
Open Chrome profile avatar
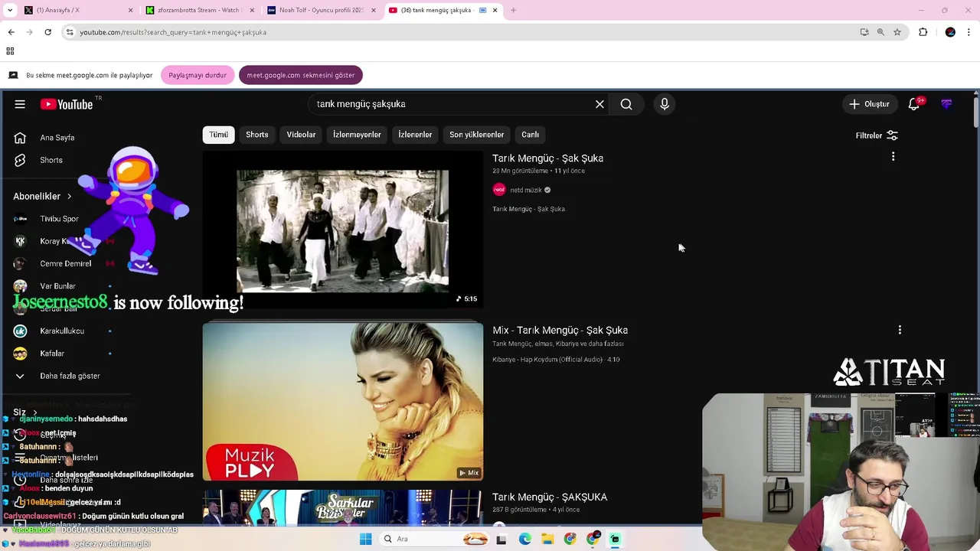[950, 32]
